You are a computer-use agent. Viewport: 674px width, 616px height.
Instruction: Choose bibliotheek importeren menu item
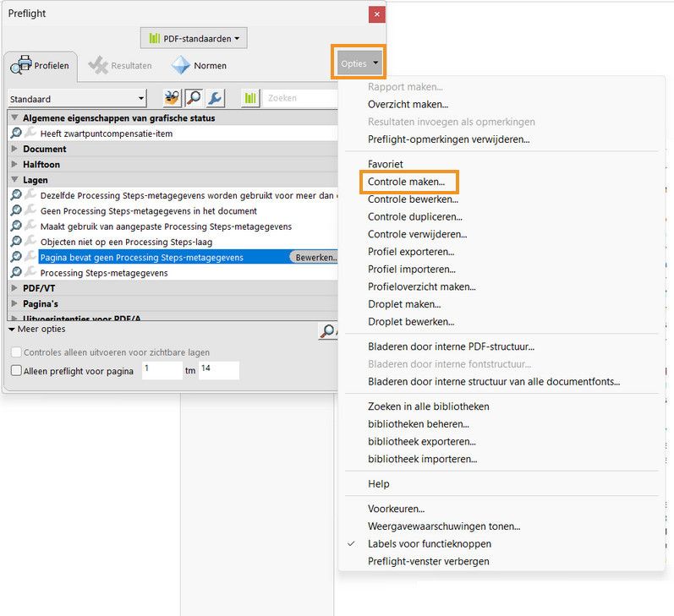422,459
